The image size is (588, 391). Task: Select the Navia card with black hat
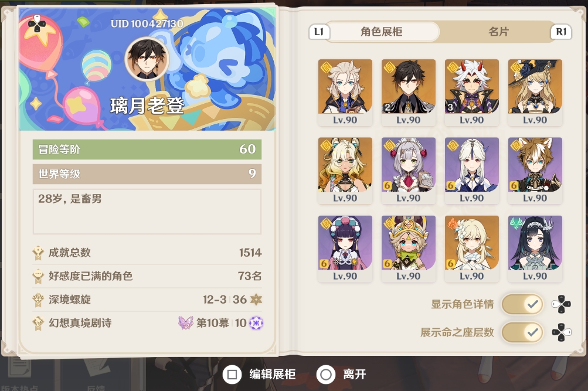535,92
